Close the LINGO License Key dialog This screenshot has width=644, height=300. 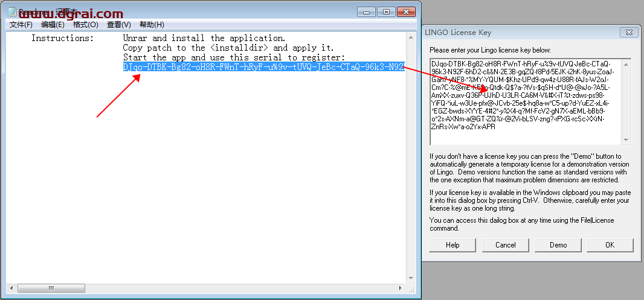click(x=629, y=33)
